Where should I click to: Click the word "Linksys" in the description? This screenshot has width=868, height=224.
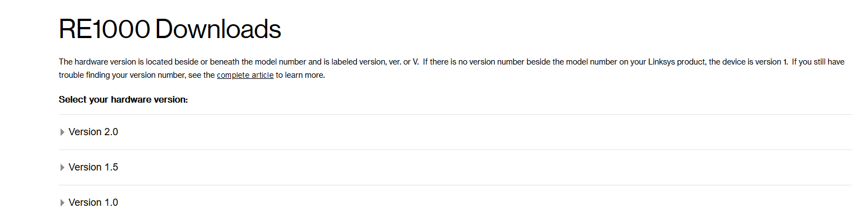661,62
